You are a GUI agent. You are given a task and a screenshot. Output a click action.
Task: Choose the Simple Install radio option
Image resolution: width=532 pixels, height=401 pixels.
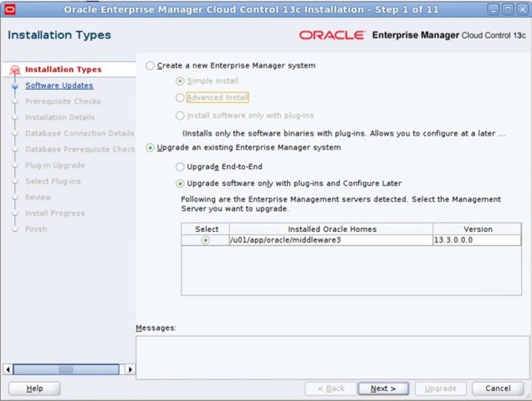[x=180, y=81]
